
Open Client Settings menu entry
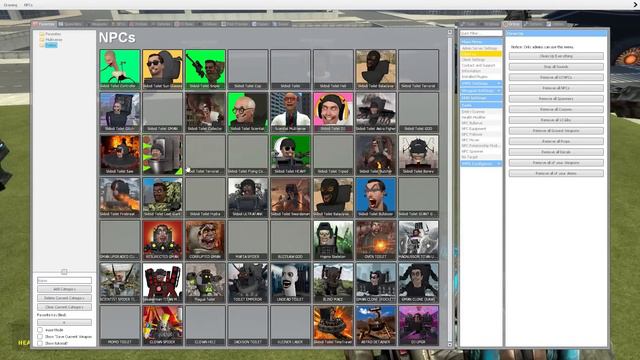pyautogui.click(x=481, y=60)
